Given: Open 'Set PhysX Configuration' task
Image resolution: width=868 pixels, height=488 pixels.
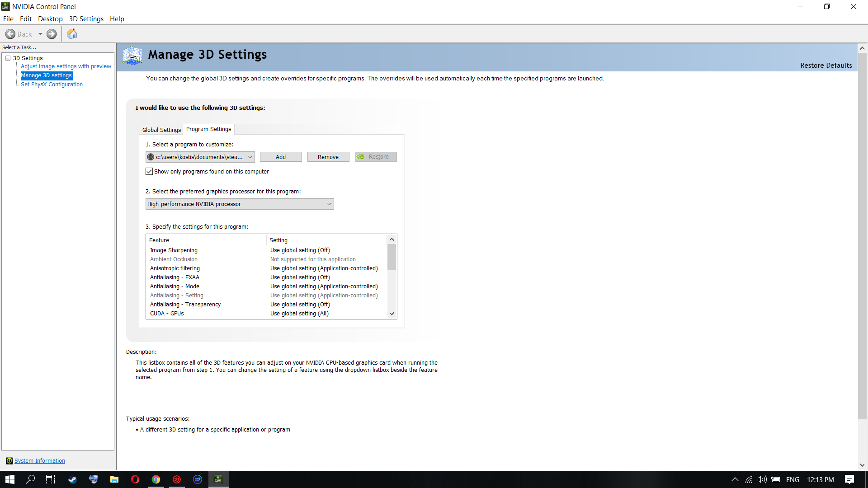Looking at the screenshot, I should 52,84.
